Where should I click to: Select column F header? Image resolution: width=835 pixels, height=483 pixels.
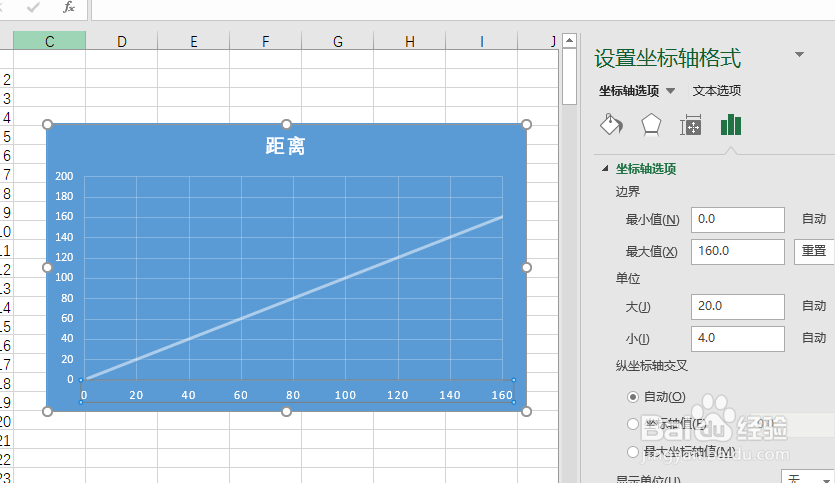pyautogui.click(x=265, y=41)
